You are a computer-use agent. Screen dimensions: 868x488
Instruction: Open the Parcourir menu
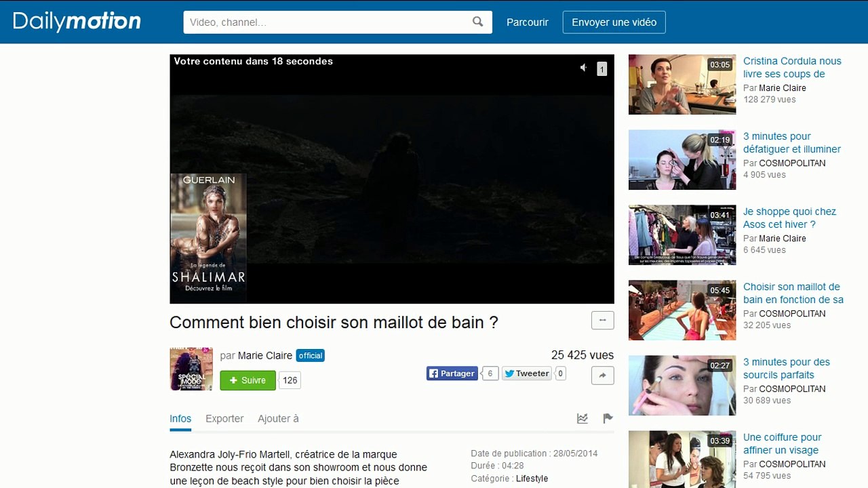(528, 22)
